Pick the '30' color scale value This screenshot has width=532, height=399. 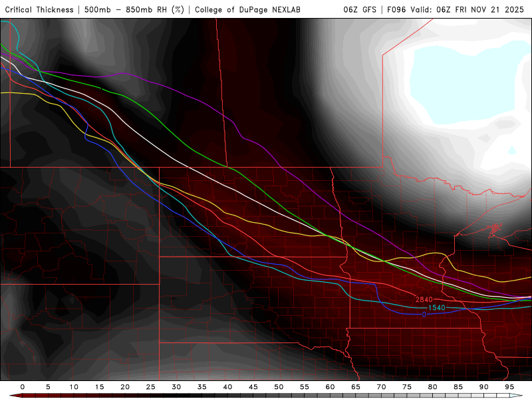176,387
